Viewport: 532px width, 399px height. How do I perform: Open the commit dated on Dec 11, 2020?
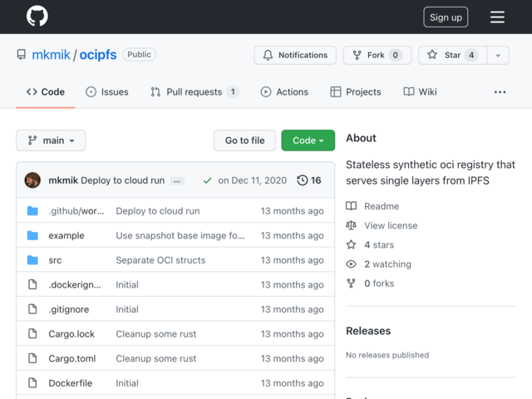253,180
